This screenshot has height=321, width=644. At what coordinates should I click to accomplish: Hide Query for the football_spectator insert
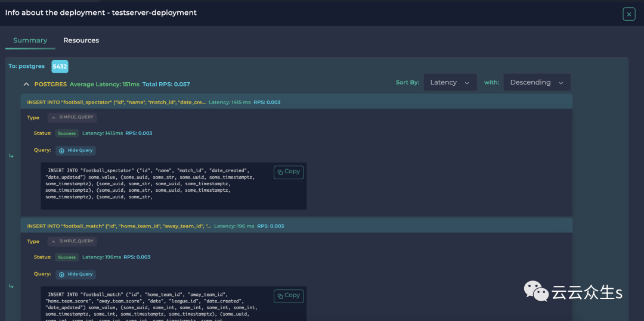(x=76, y=151)
